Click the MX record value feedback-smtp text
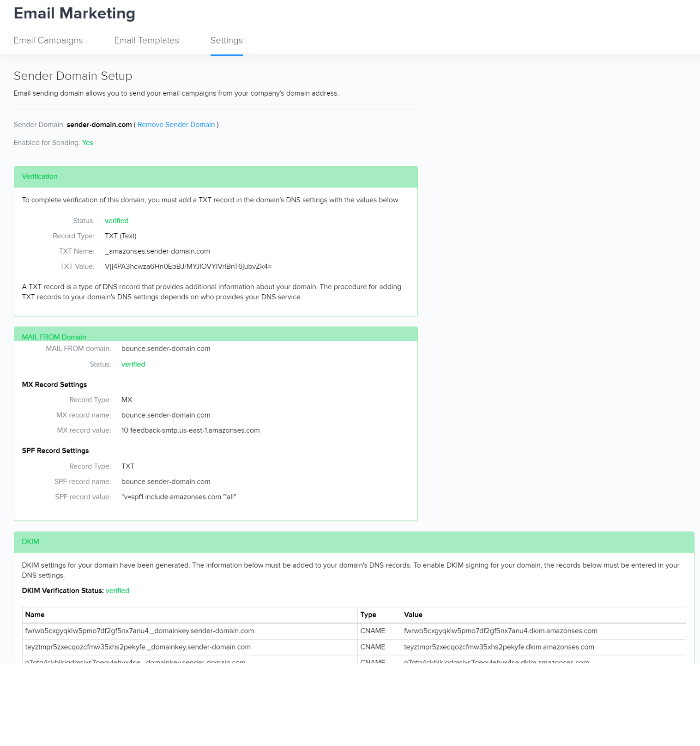Image resolution: width=700 pixels, height=746 pixels. [190, 431]
